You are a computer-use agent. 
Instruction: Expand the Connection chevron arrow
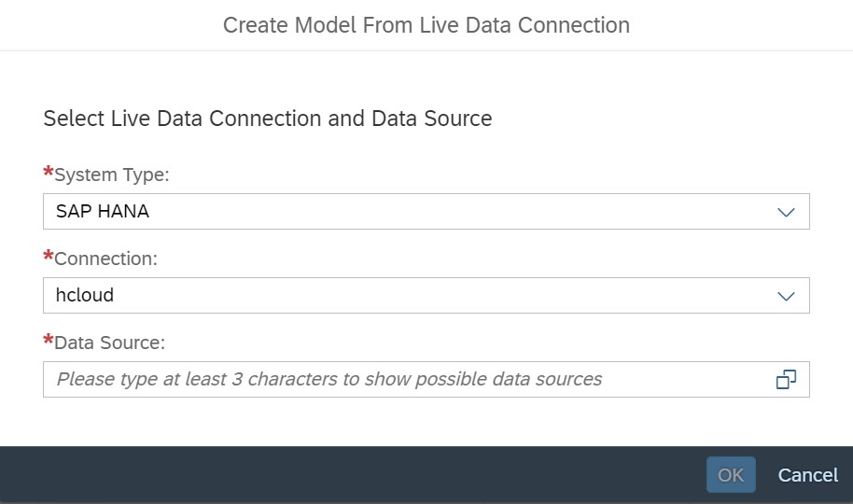point(786,296)
